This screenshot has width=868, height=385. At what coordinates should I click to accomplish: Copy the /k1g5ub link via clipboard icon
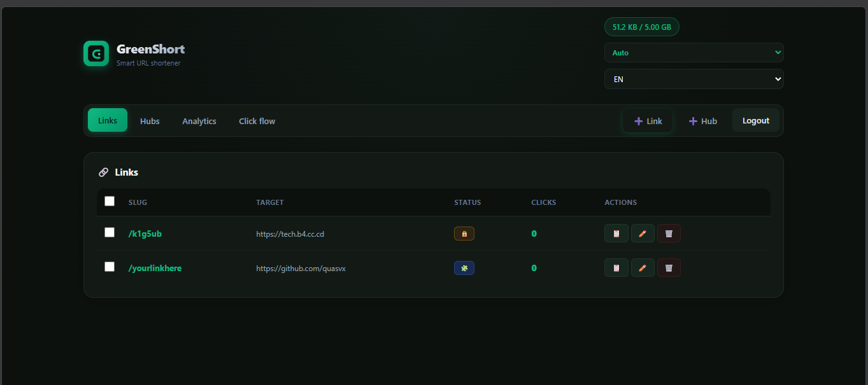[616, 234]
